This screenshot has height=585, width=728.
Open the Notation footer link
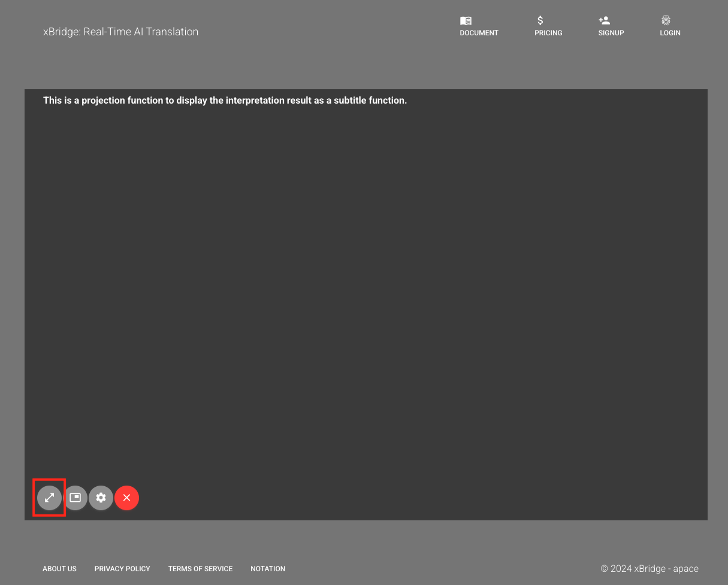pos(268,569)
